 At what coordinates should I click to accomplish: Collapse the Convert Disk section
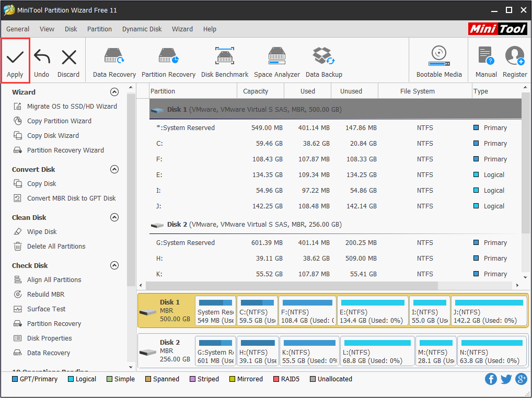click(x=114, y=169)
